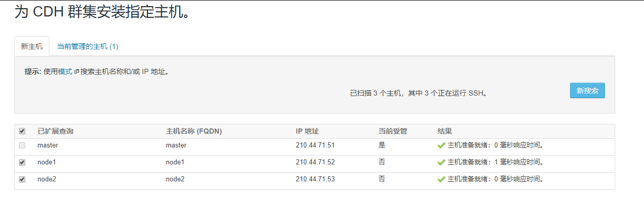Uncheck the node2 host checkbox
The height and width of the screenshot is (223, 644).
22,179
